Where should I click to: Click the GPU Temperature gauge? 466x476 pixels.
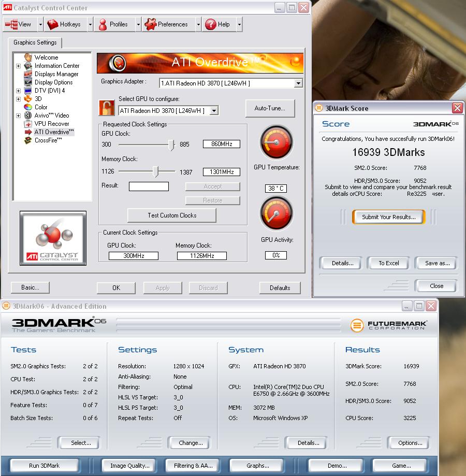pyautogui.click(x=276, y=142)
